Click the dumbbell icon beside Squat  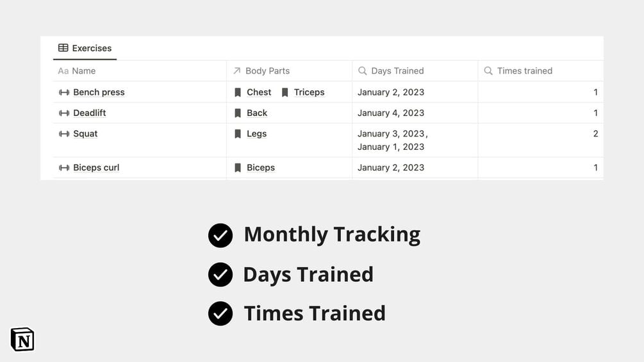click(64, 134)
